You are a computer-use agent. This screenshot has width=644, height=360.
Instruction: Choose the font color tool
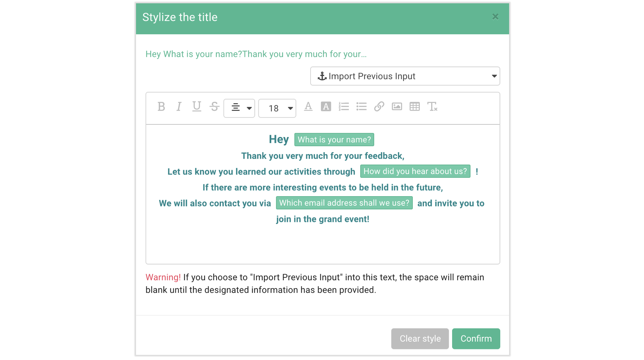(x=308, y=107)
